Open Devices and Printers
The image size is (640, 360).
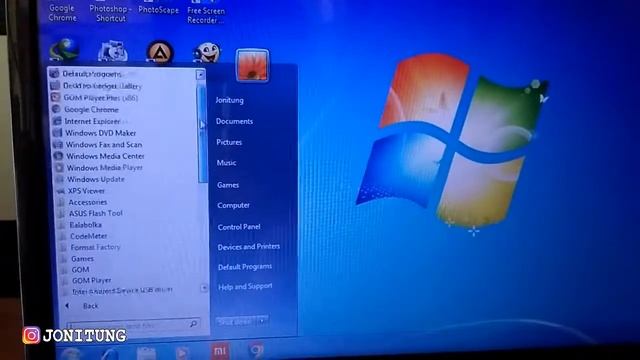[249, 247]
